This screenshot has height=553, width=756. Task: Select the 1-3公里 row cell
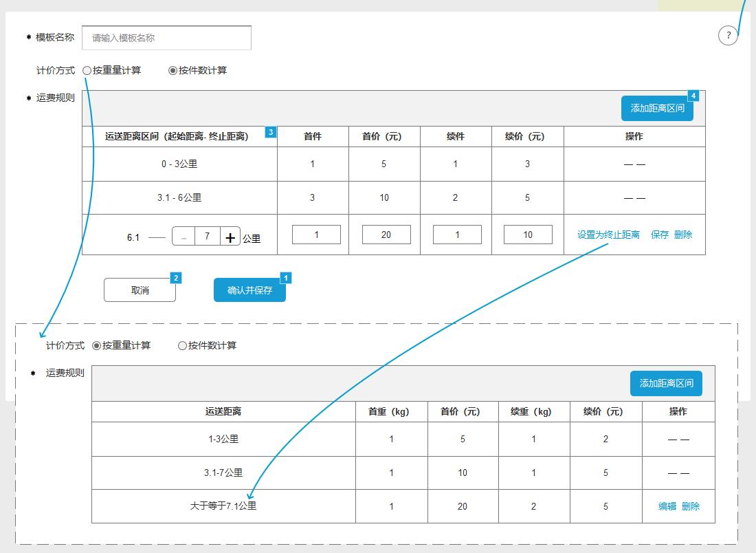[223, 439]
